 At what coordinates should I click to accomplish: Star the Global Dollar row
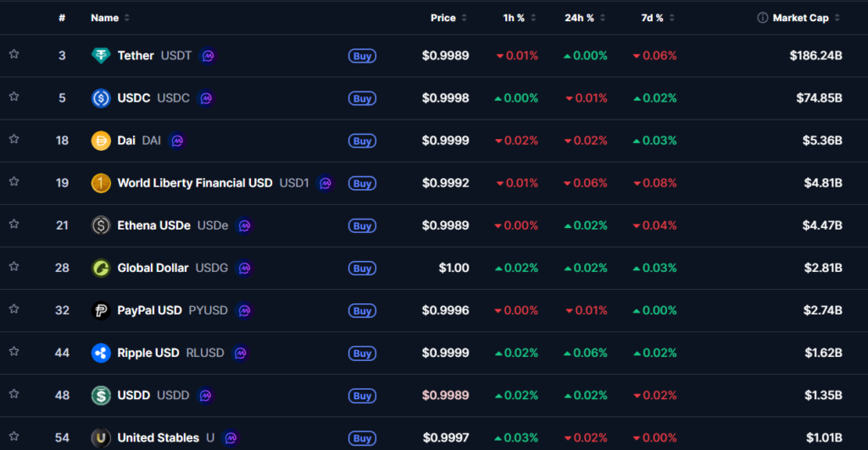[14, 267]
